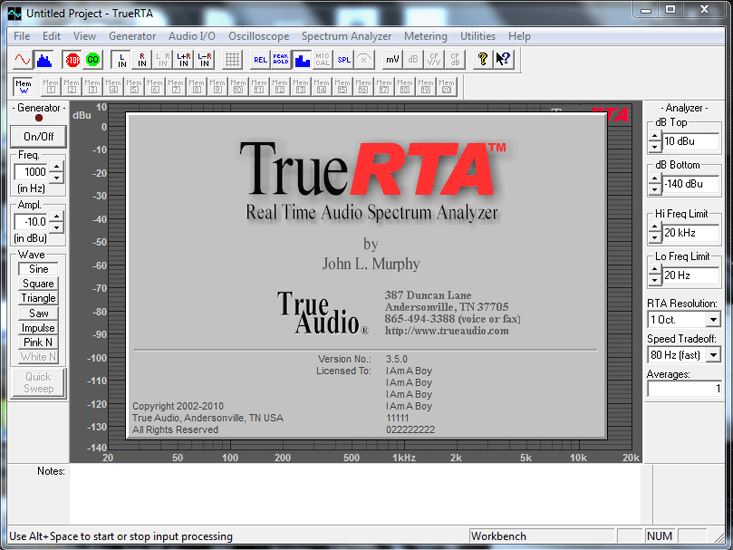The image size is (733, 550).
Task: Select the Mem 1 memory icon
Action: pos(50,87)
